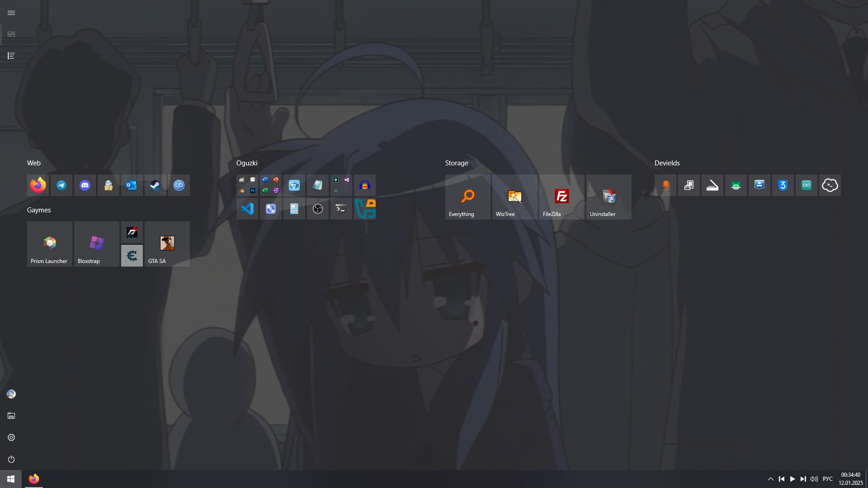Skip to next track in the taskbar
This screenshot has width=868, height=488.
[803, 479]
